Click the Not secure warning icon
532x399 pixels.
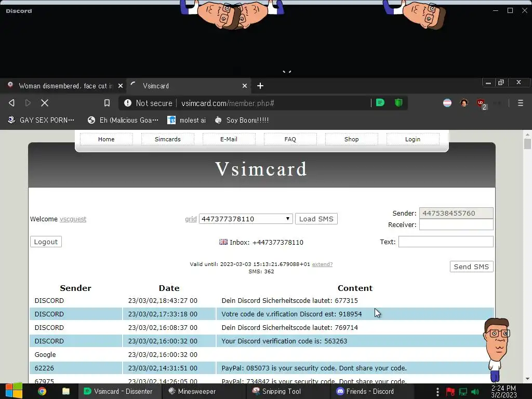coord(128,103)
